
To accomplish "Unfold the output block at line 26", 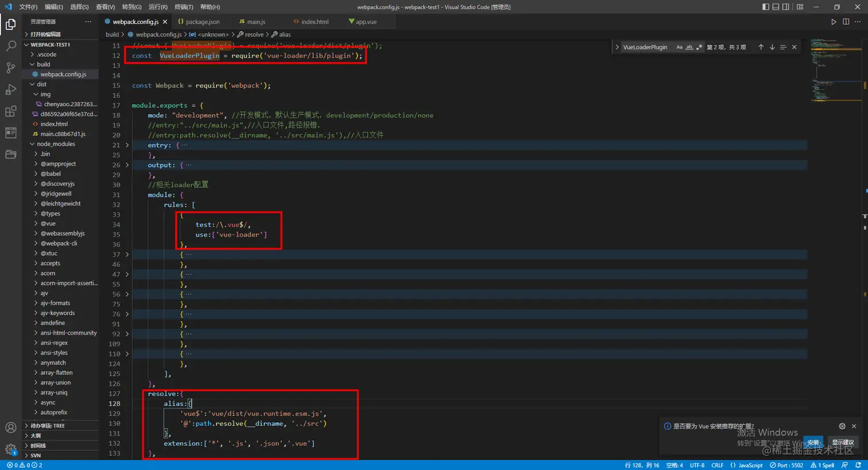I will tap(127, 165).
